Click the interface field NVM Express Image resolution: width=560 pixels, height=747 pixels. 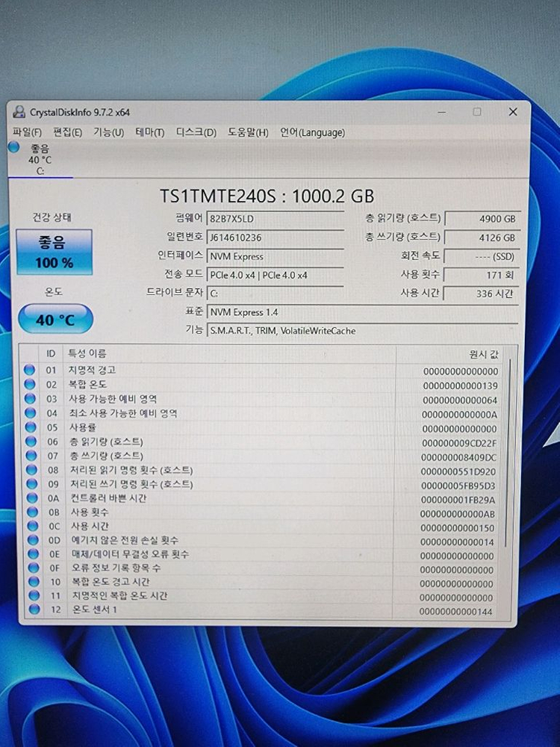point(276,256)
